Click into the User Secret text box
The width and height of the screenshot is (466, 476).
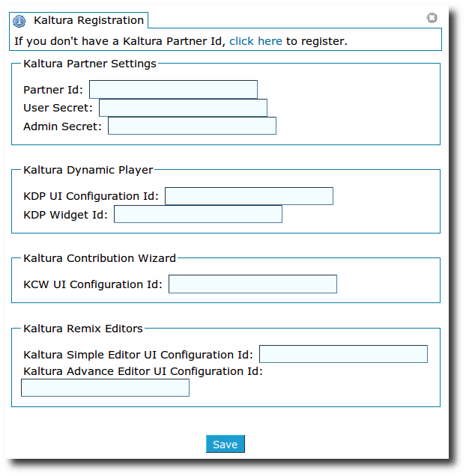click(x=183, y=108)
